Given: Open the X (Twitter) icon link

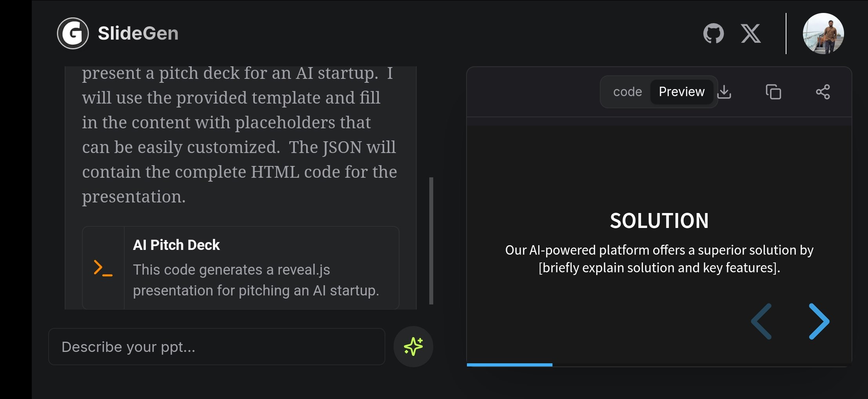Looking at the screenshot, I should (751, 33).
